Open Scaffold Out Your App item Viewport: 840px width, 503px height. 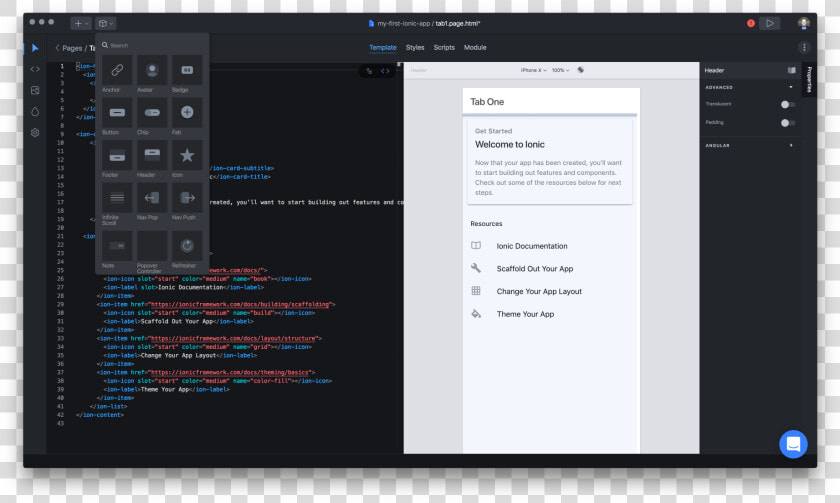click(x=551, y=268)
